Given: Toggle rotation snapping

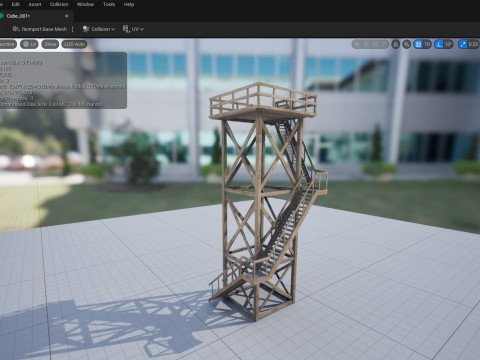Looking at the screenshot, I should pos(439,44).
